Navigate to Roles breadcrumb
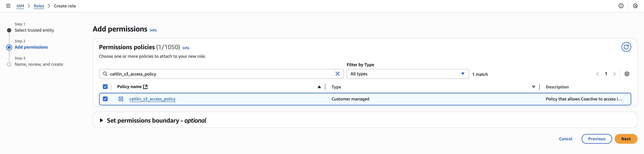 pyautogui.click(x=39, y=6)
